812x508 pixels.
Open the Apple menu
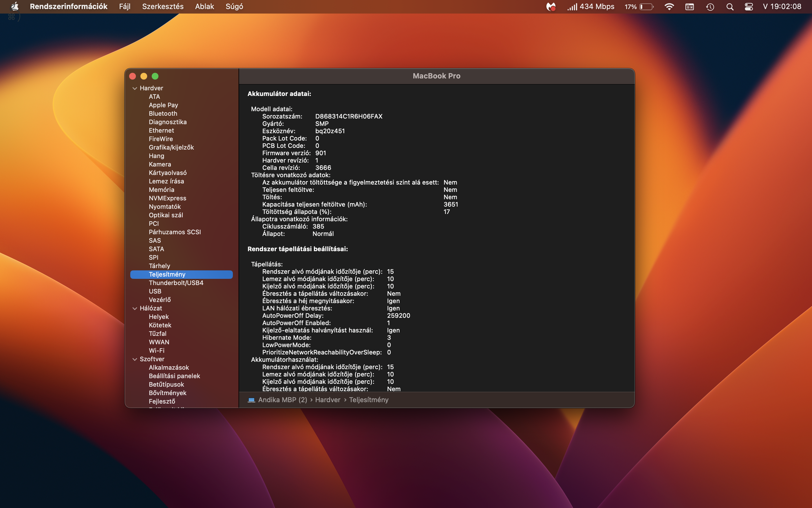[15, 6]
